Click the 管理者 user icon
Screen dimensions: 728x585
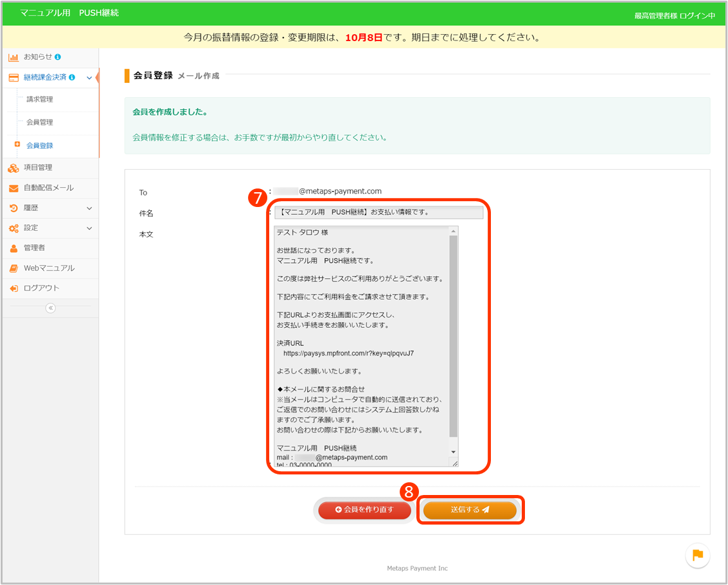pyautogui.click(x=13, y=248)
